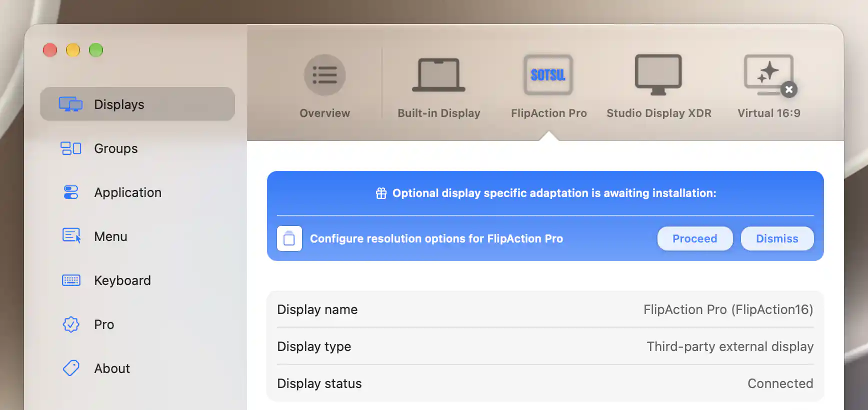Click the gift icon in the blue banner
The height and width of the screenshot is (410, 868).
click(381, 193)
